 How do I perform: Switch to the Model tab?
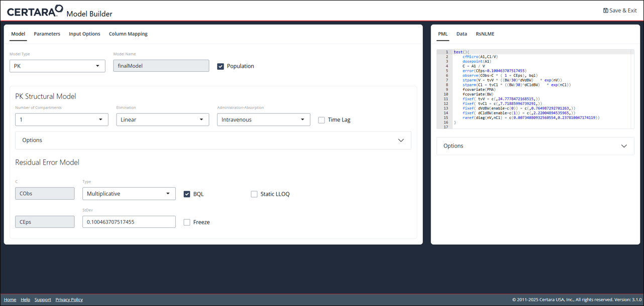coord(18,34)
